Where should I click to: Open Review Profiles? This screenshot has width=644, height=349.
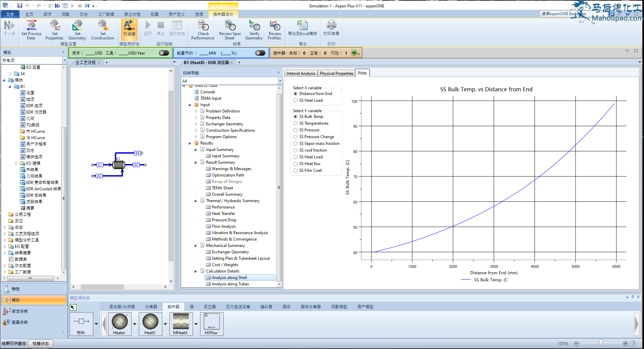coord(275,30)
